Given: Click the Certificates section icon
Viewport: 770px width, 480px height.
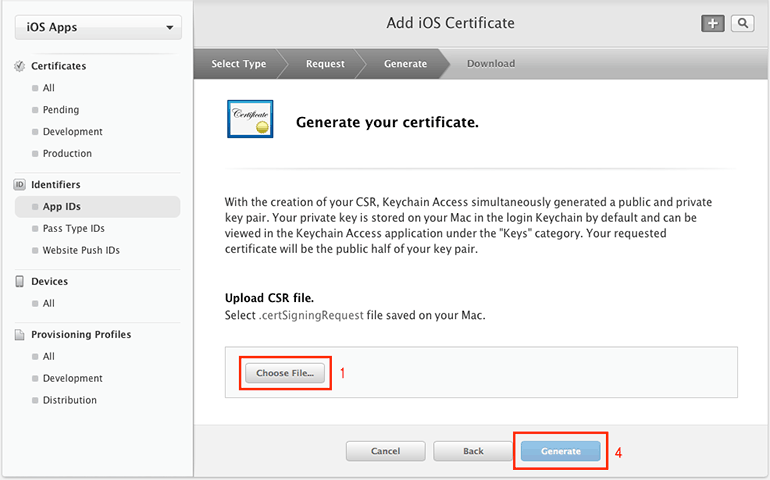Looking at the screenshot, I should 19,66.
